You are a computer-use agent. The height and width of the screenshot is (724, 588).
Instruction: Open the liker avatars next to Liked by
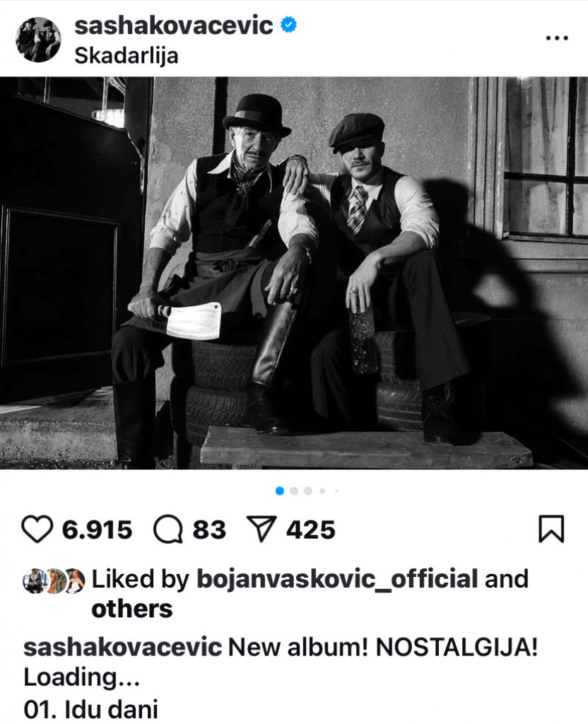click(x=54, y=581)
